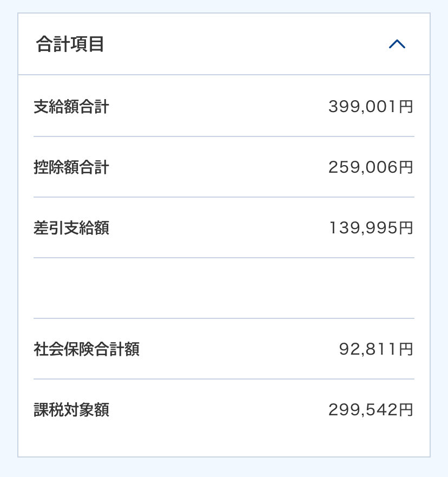This screenshot has width=448, height=477.
Task: Click the 259,006円 deduction amount
Action: point(371,167)
